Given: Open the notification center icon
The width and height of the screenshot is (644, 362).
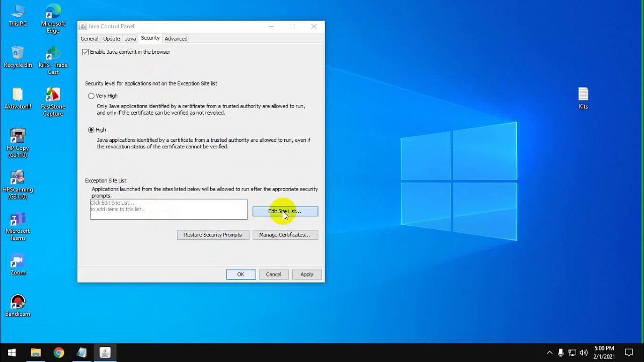Looking at the screenshot, I should pos(629,352).
